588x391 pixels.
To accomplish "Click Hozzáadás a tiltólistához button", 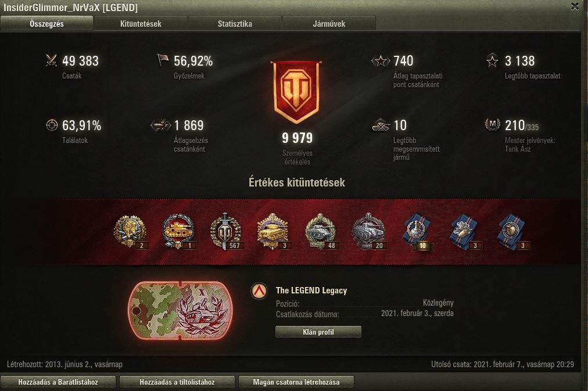I will click(x=177, y=382).
